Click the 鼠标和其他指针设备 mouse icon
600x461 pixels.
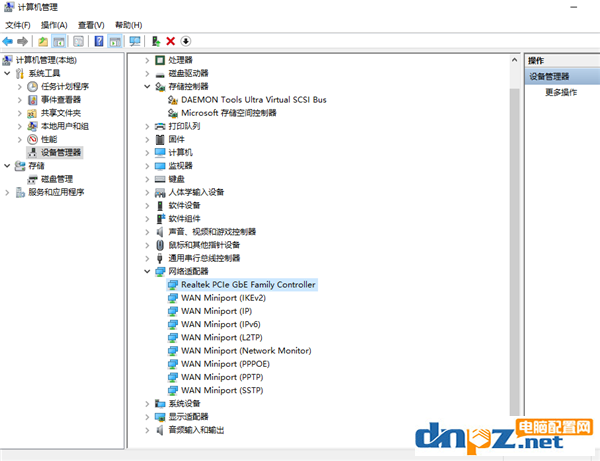click(x=160, y=245)
